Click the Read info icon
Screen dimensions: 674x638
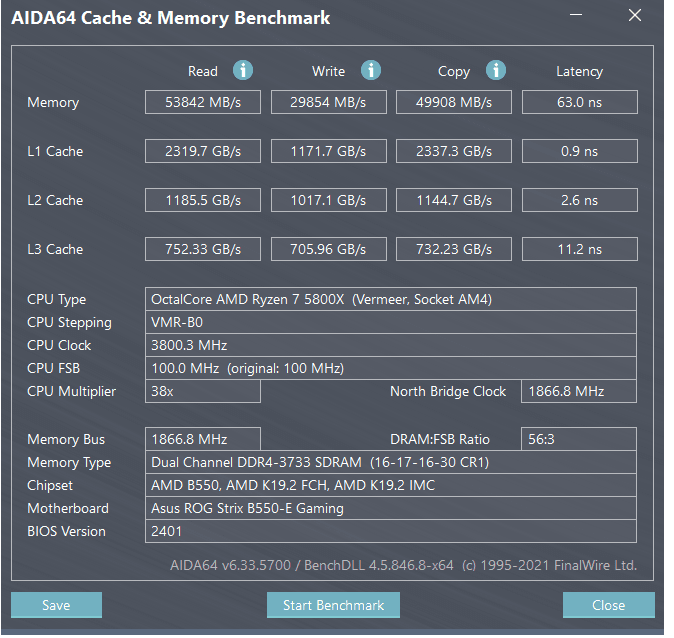[243, 70]
